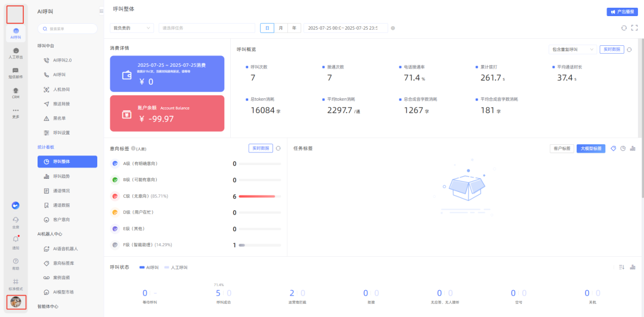
Task: Open the 请选择任务 task selector
Action: click(x=207, y=28)
